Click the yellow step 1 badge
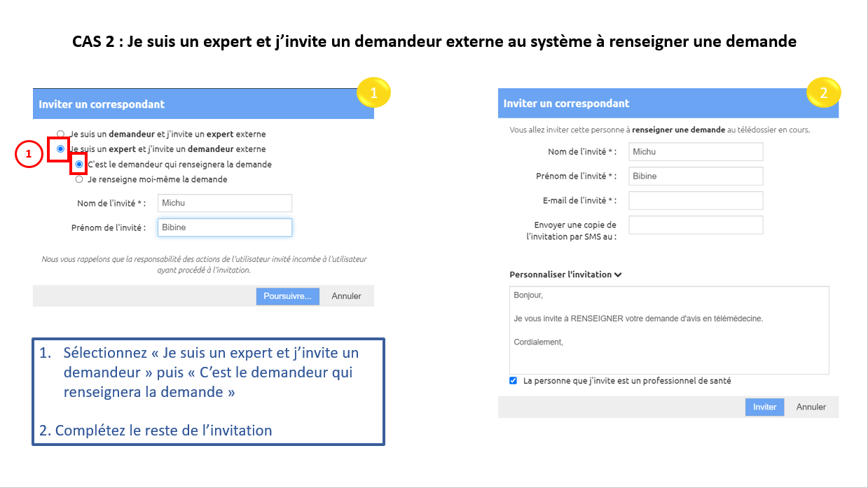This screenshot has width=868, height=488. [x=373, y=92]
